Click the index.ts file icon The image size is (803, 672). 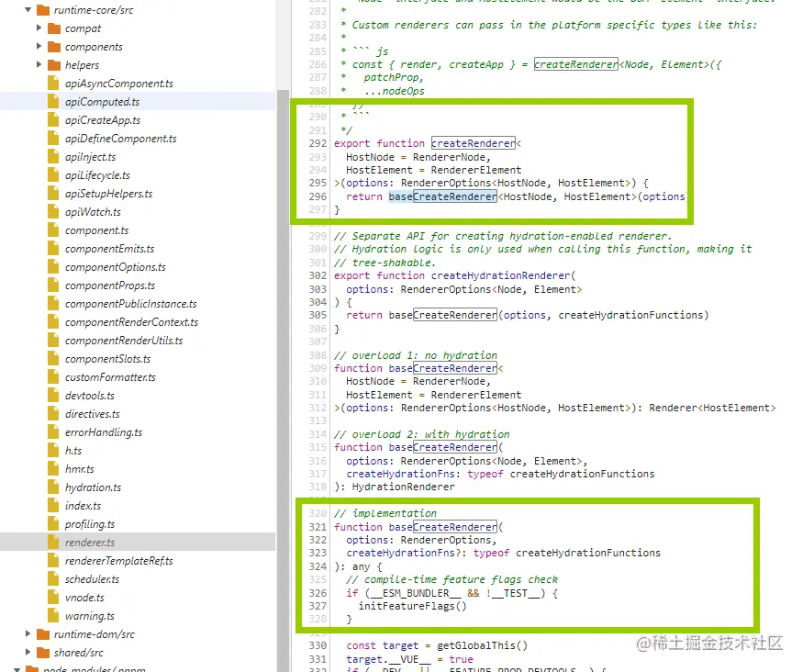click(53, 506)
